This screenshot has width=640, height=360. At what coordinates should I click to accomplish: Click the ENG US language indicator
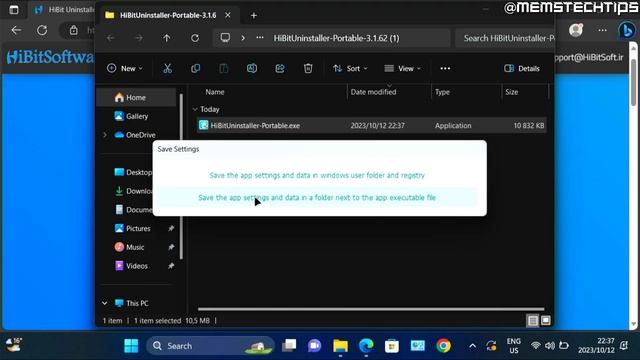coord(513,346)
